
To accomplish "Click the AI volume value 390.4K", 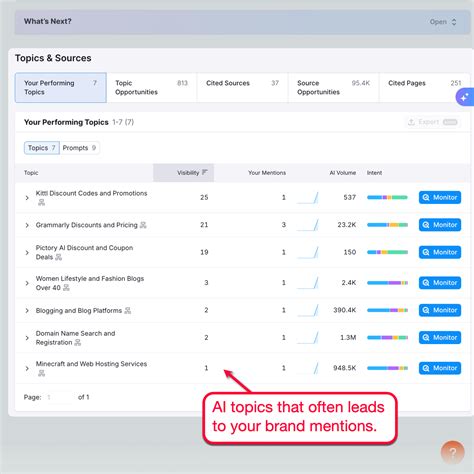I will [x=345, y=310].
